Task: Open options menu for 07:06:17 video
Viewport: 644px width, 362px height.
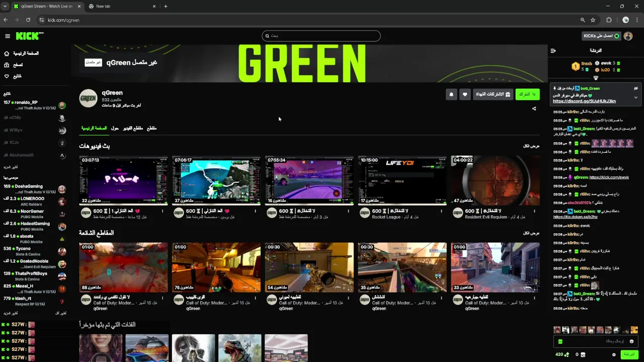Action: [256, 211]
